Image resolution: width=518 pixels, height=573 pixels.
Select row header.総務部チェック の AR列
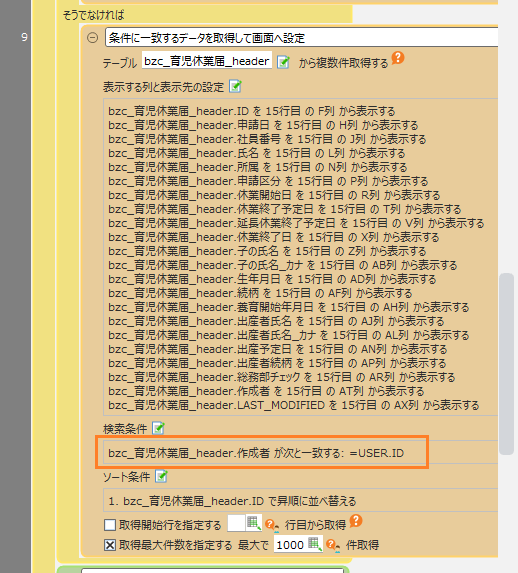281,377
